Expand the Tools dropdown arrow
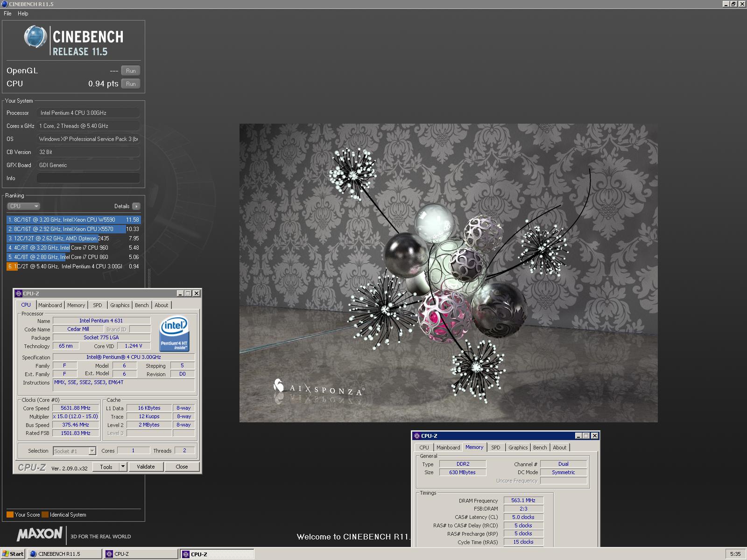 click(x=123, y=467)
